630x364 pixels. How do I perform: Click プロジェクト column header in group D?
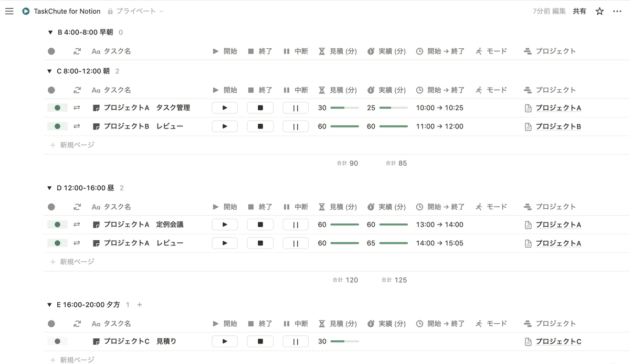click(550, 207)
